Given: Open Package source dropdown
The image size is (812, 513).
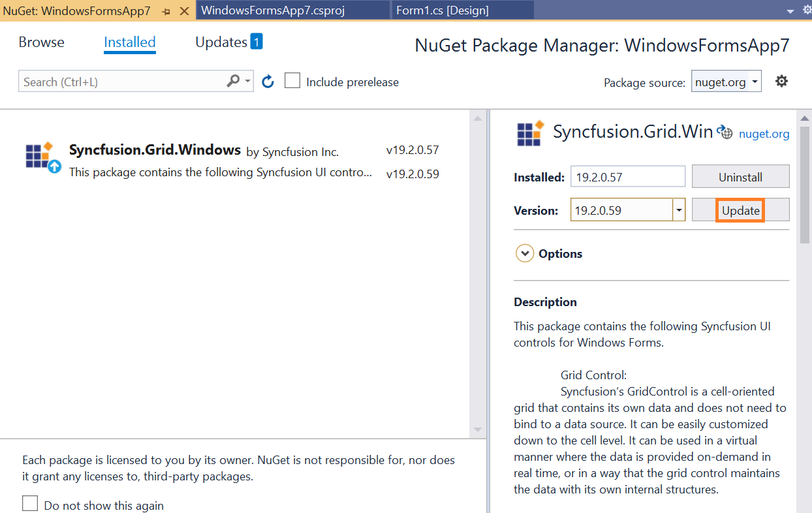Looking at the screenshot, I should [726, 82].
